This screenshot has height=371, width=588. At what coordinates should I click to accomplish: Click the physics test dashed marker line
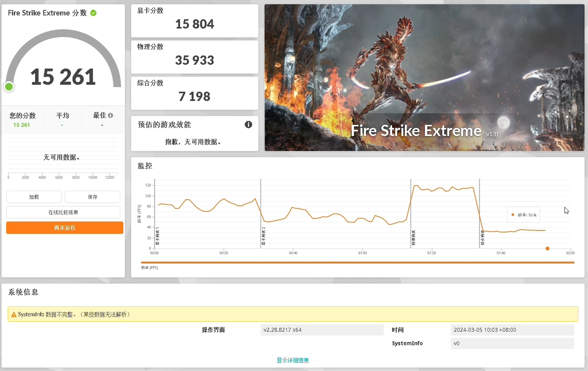pyautogui.click(x=410, y=213)
